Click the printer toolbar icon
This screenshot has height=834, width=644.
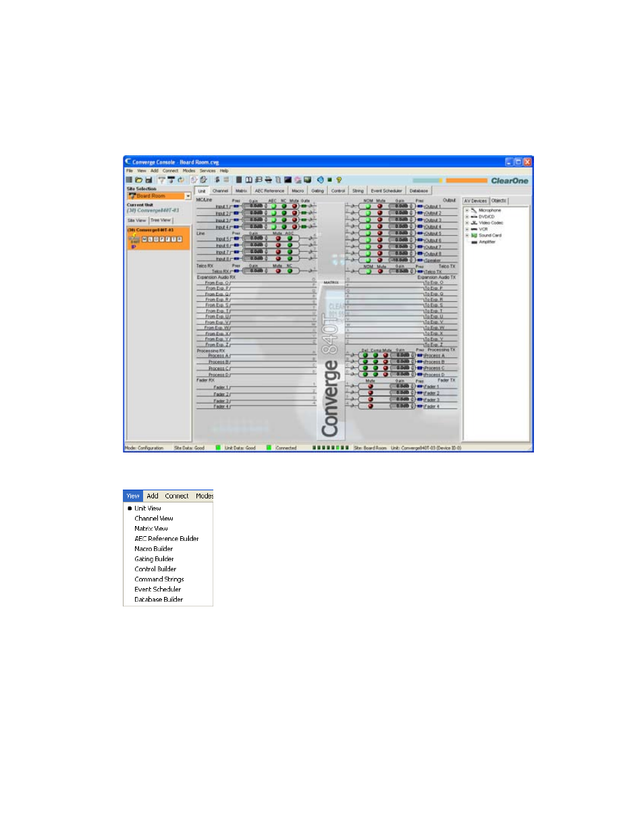pos(268,180)
